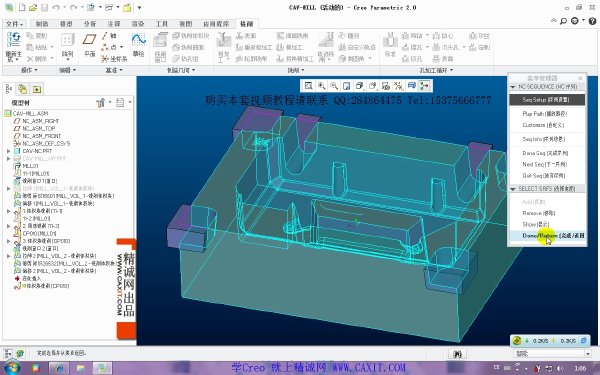
Task: Expand the Datum (基准) group dropdown
Action: click(114, 70)
